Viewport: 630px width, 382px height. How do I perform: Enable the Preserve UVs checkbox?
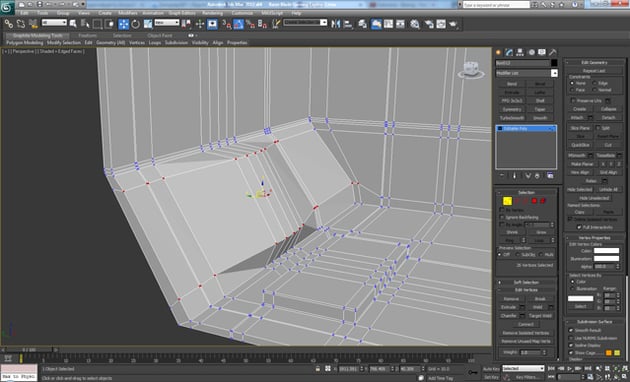point(573,100)
